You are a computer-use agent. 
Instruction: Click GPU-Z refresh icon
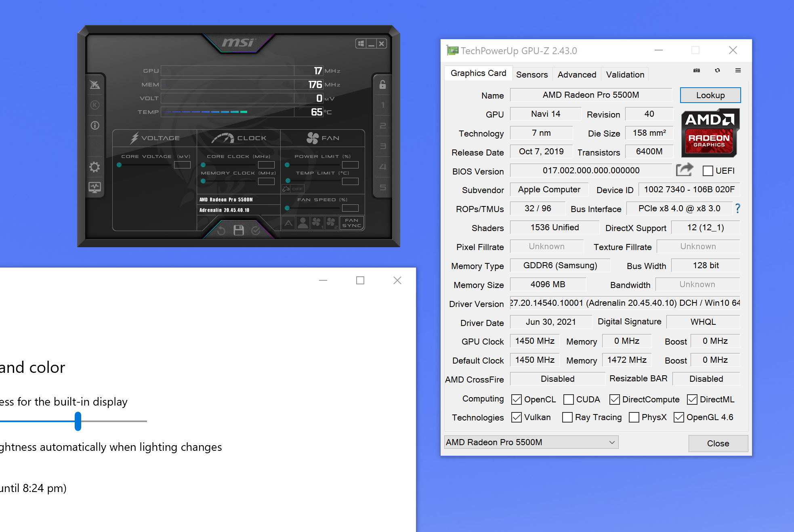click(x=717, y=70)
